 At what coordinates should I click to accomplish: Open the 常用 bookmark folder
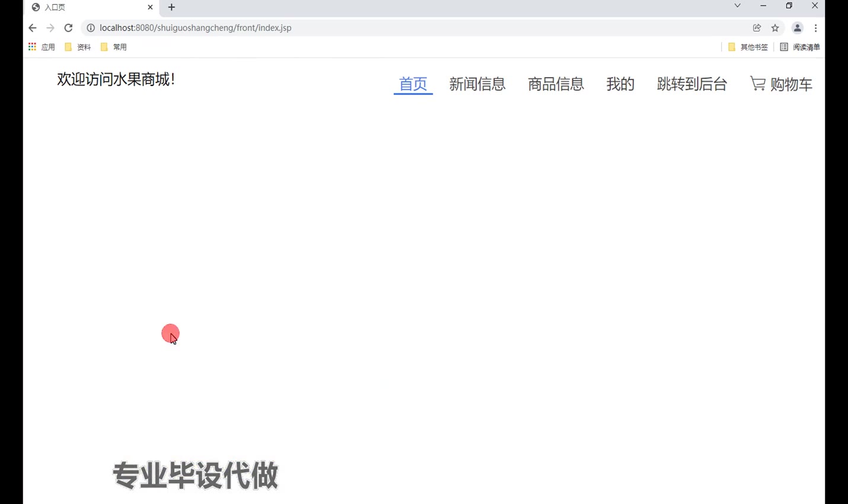click(x=113, y=47)
